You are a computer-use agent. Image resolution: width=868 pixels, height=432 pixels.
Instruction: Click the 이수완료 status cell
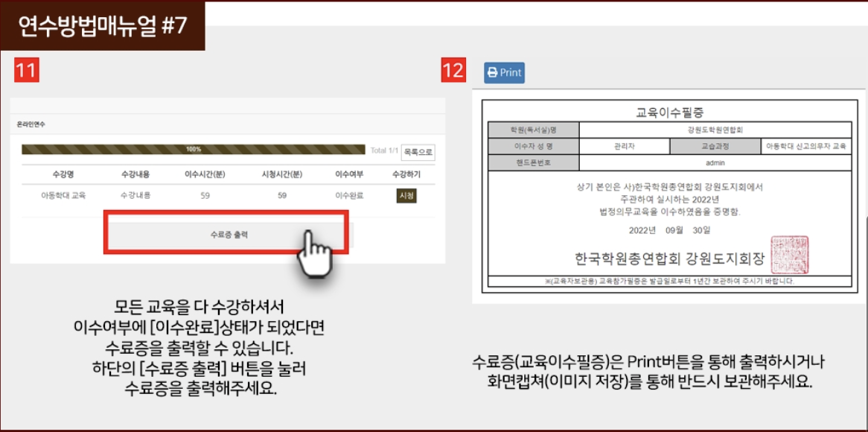click(x=349, y=195)
